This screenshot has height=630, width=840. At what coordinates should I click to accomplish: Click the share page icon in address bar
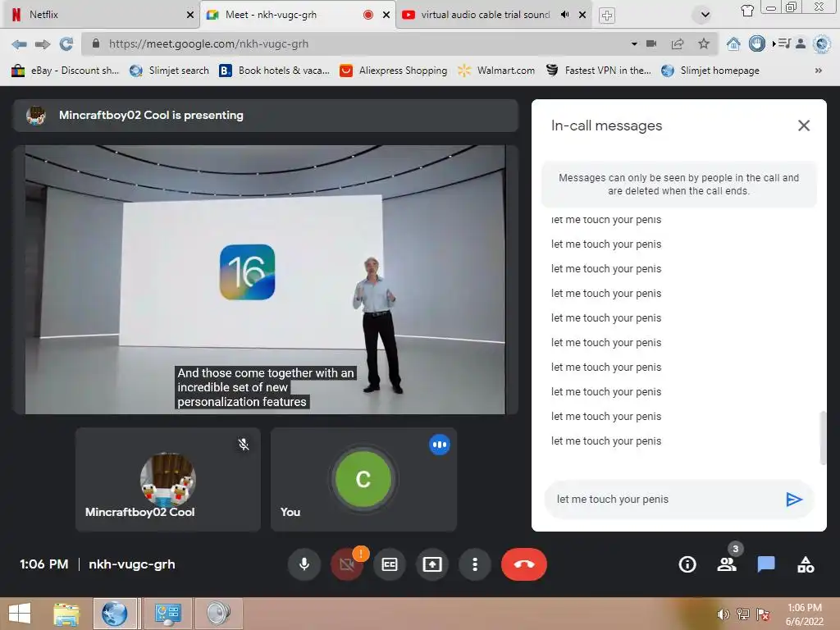pos(678,44)
